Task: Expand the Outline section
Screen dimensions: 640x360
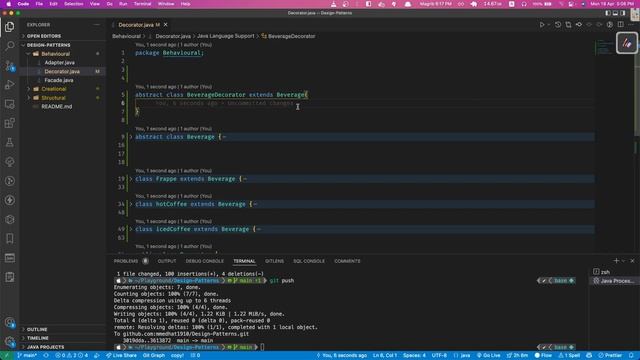Action: tap(37, 329)
